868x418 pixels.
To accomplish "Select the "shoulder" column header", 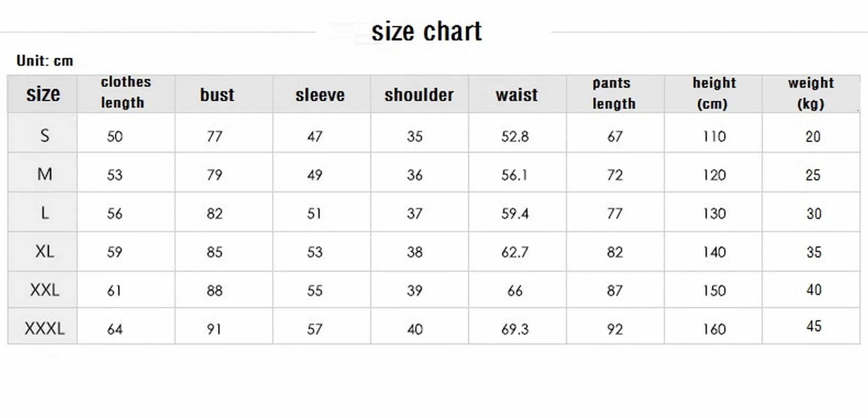I will [x=419, y=95].
